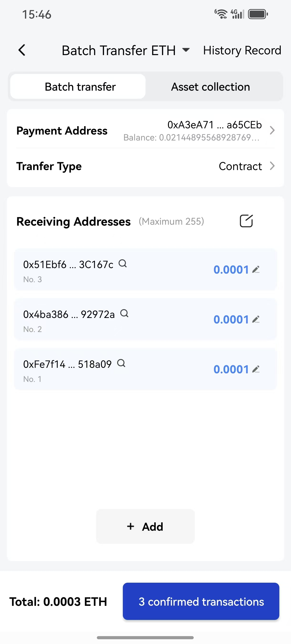Select the 0x51Ebf6 … 3C167c address row
This screenshot has height=644, width=291.
tap(145, 270)
